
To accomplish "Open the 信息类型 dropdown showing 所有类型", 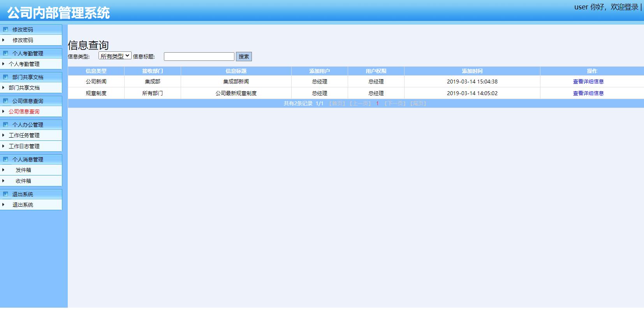I will point(115,56).
